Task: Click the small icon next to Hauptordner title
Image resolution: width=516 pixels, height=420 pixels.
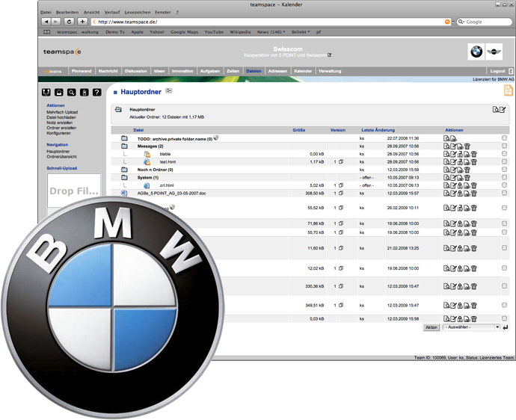Action: click(169, 90)
